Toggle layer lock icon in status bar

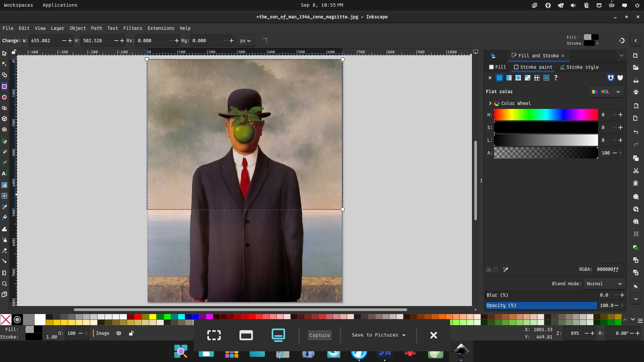131,333
